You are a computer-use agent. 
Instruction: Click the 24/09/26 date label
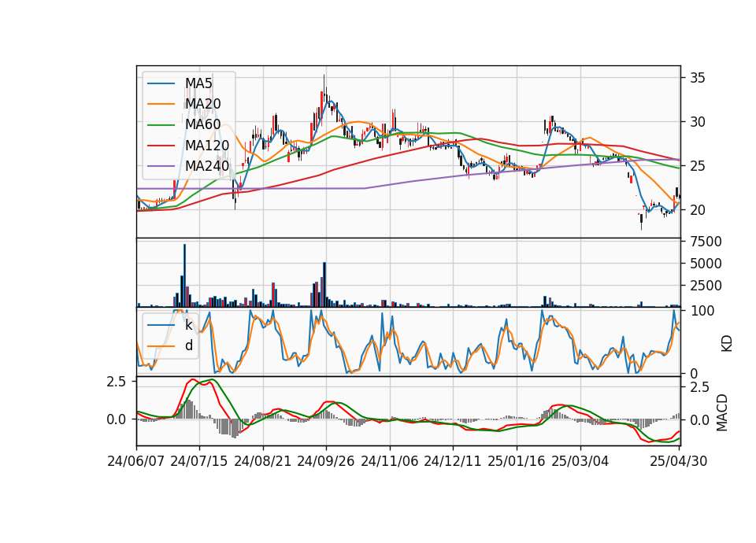point(326,461)
